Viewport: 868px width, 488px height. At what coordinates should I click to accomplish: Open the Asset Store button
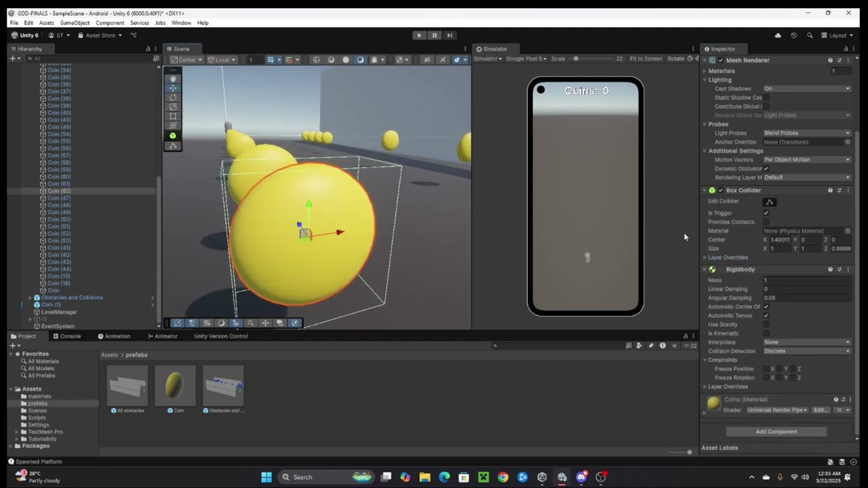(x=100, y=35)
